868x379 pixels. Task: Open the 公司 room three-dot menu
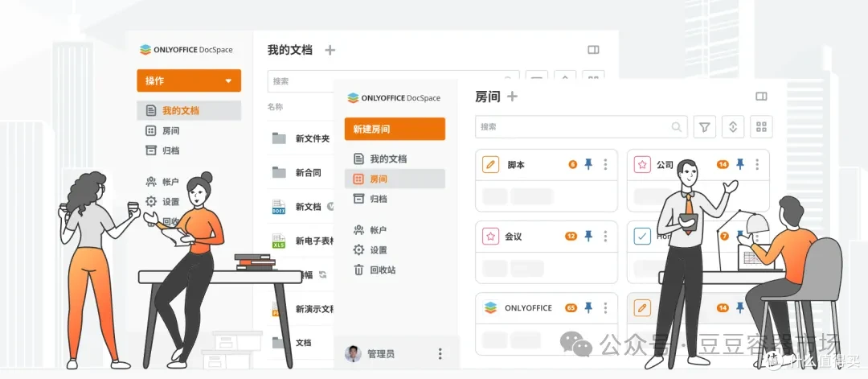click(x=757, y=165)
